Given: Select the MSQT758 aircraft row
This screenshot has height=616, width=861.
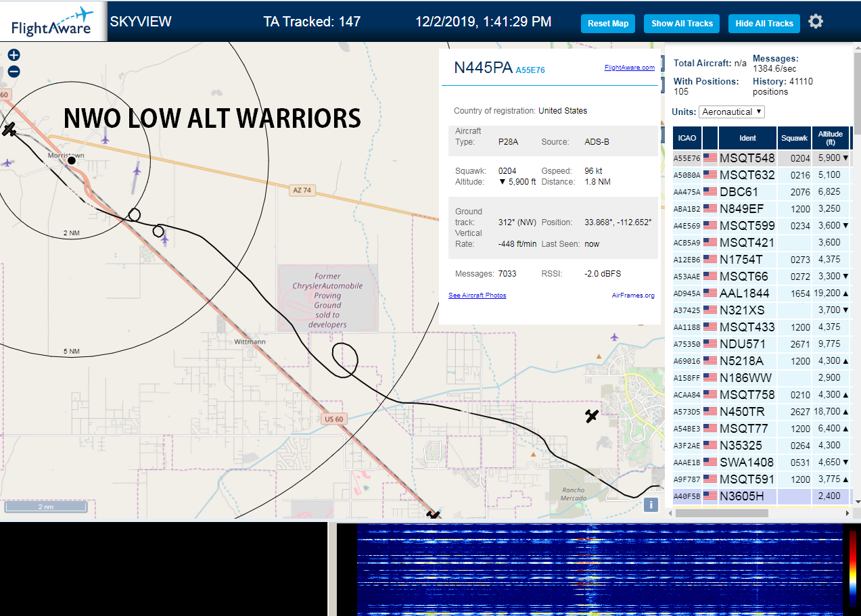Looking at the screenshot, I should click(762, 395).
